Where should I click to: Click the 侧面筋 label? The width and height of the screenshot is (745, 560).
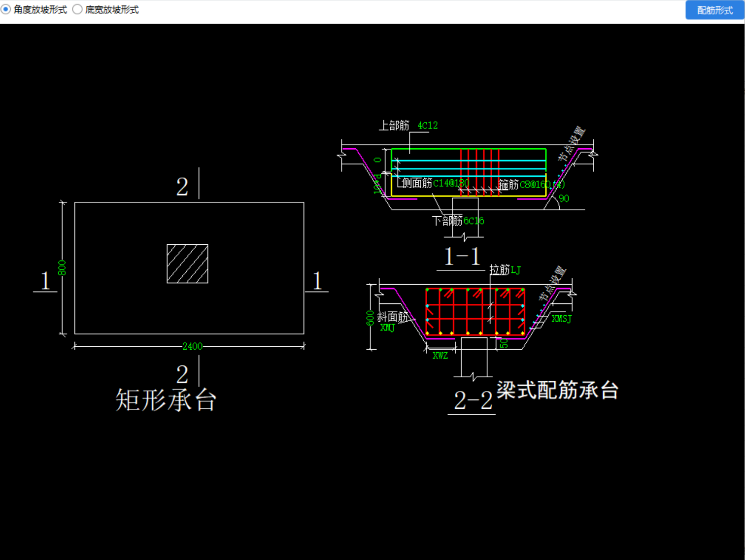pos(417,183)
